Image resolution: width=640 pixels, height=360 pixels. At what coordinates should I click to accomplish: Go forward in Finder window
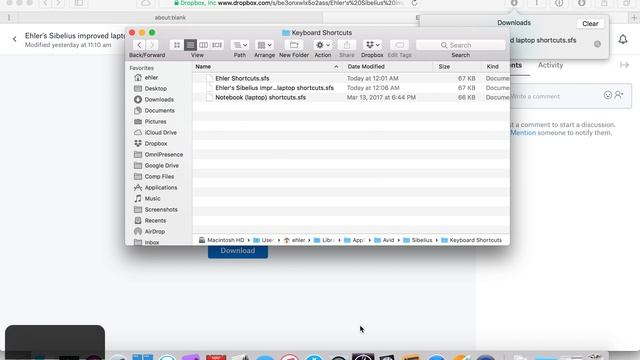[152, 45]
